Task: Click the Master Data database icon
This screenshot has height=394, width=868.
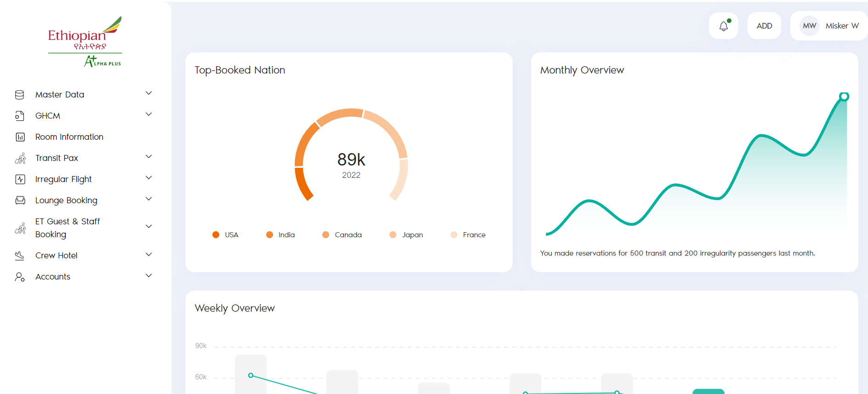Action: 20,95
